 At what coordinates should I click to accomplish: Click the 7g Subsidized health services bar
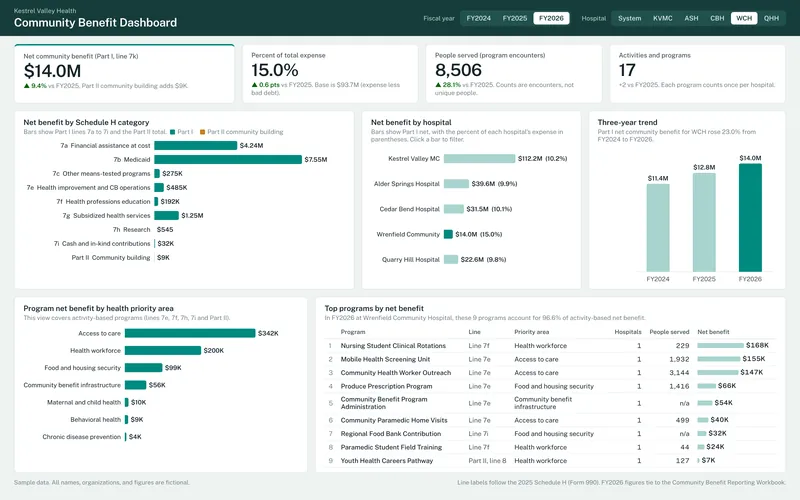click(166, 216)
